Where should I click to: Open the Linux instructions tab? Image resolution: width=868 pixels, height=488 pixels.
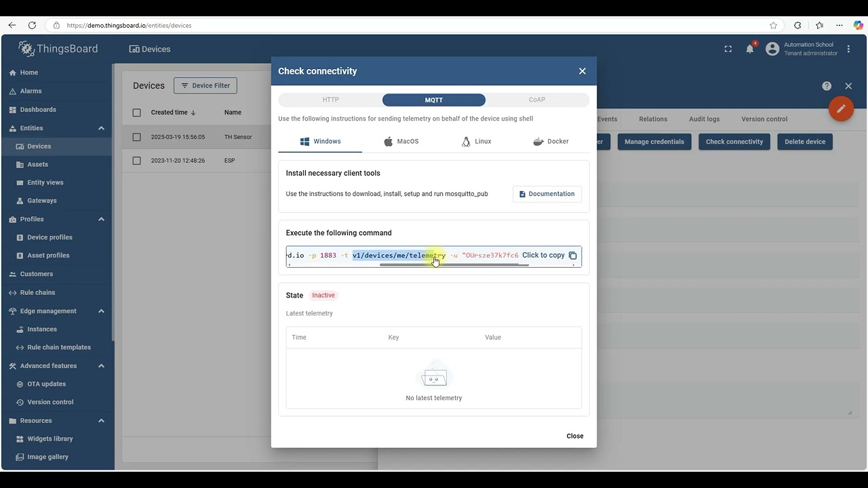(476, 142)
